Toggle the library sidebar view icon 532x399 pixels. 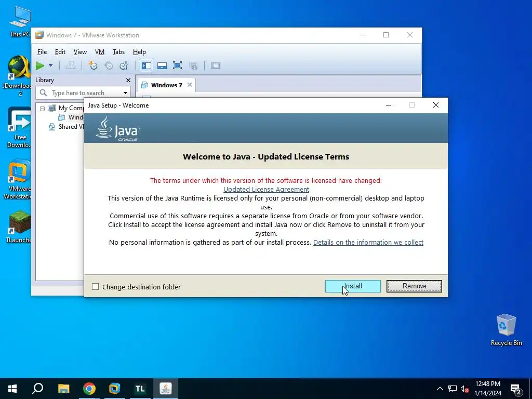click(146, 65)
